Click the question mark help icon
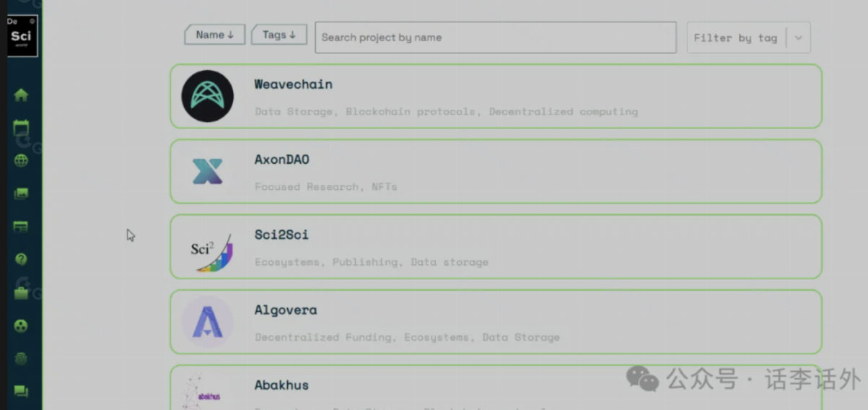The width and height of the screenshot is (868, 410). pos(21,258)
